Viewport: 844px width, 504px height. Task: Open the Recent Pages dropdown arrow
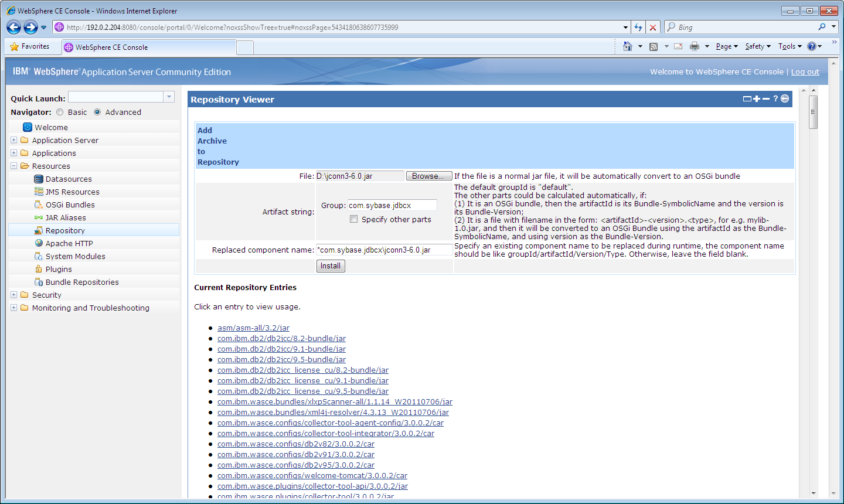click(x=43, y=28)
